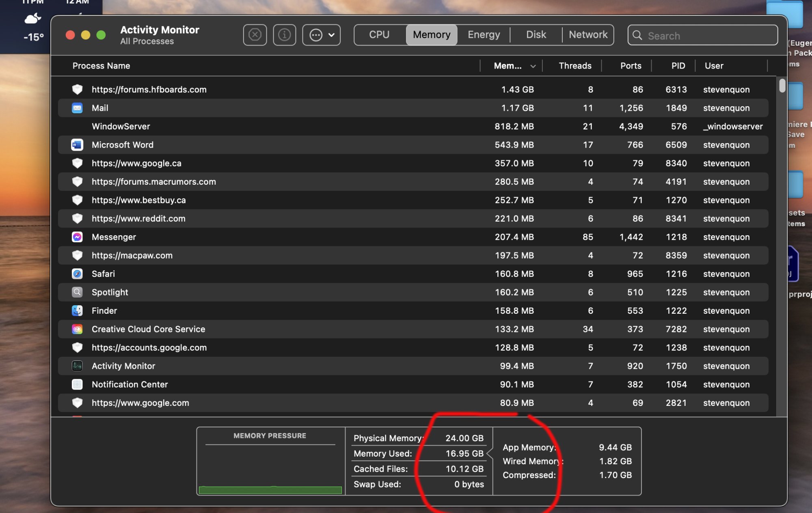This screenshot has width=812, height=513.
Task: Sort by the Threads column header
Action: click(x=574, y=66)
